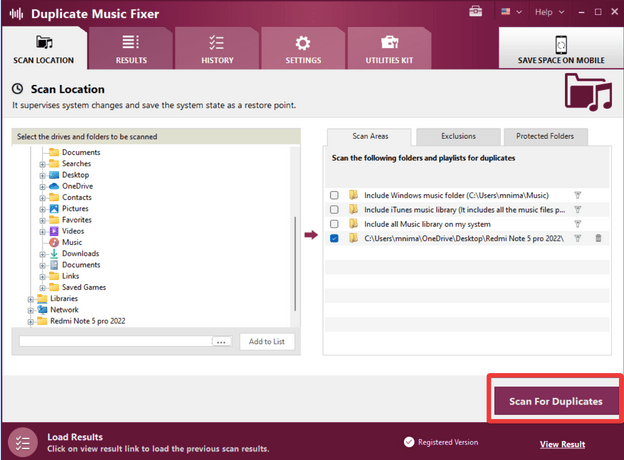Expand the OneDrive tree node
The image size is (624, 460).
tap(42, 187)
